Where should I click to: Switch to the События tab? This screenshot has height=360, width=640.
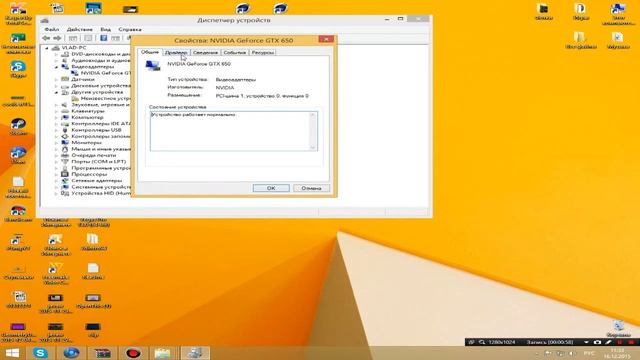pyautogui.click(x=235, y=52)
